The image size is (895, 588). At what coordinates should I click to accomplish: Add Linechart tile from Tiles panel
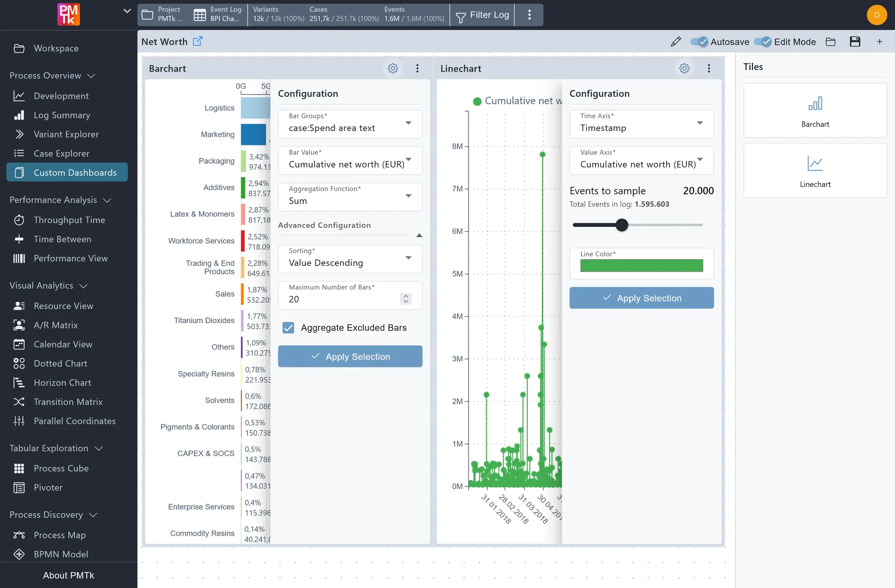click(x=815, y=170)
